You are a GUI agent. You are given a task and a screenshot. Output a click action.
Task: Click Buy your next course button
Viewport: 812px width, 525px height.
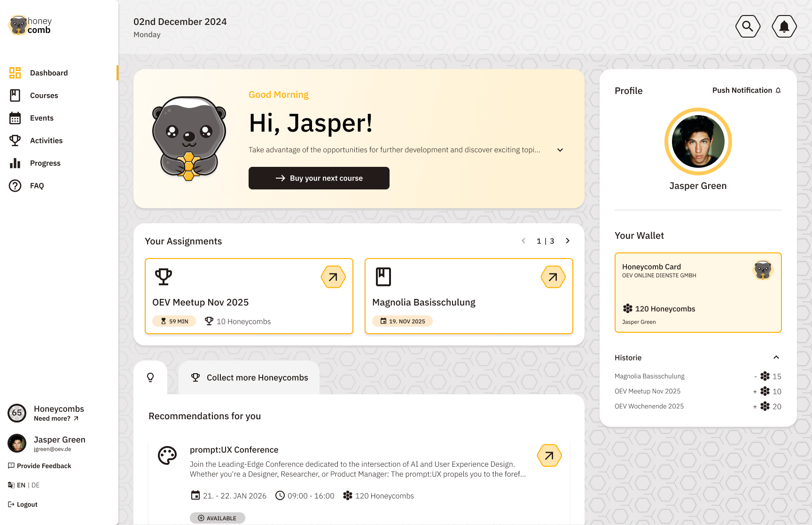click(319, 178)
